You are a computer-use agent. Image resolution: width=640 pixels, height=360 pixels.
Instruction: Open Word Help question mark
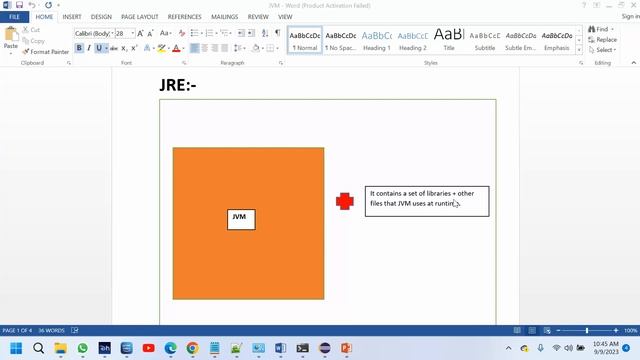(x=584, y=5)
